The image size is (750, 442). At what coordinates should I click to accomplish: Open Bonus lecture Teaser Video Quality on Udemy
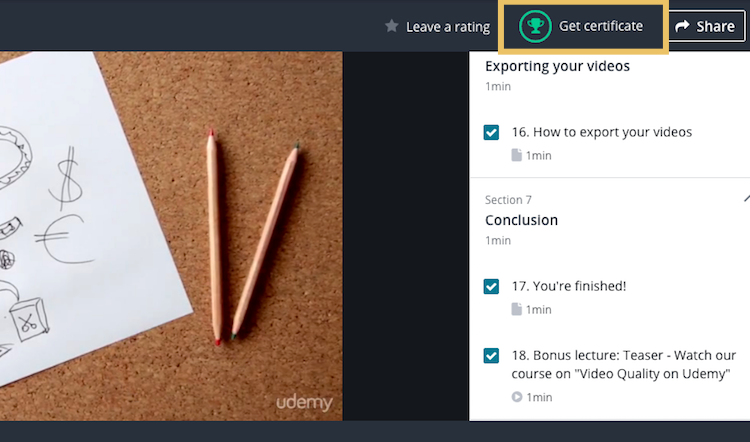pyautogui.click(x=623, y=365)
